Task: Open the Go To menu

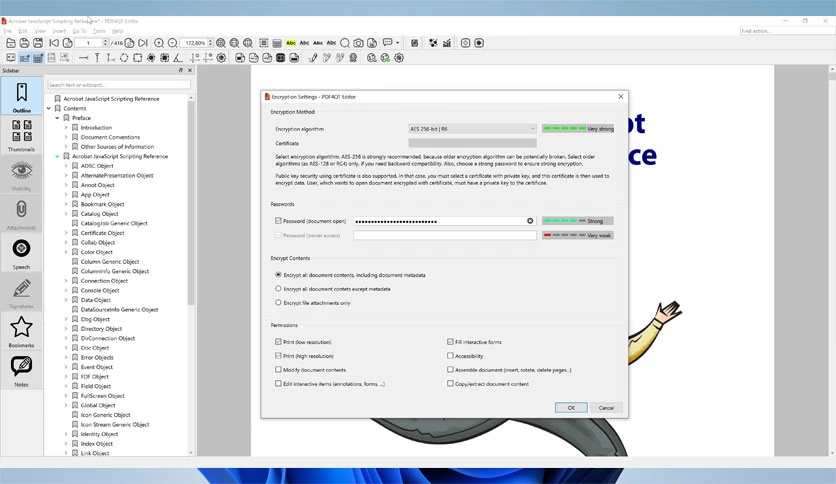Action: (79, 31)
